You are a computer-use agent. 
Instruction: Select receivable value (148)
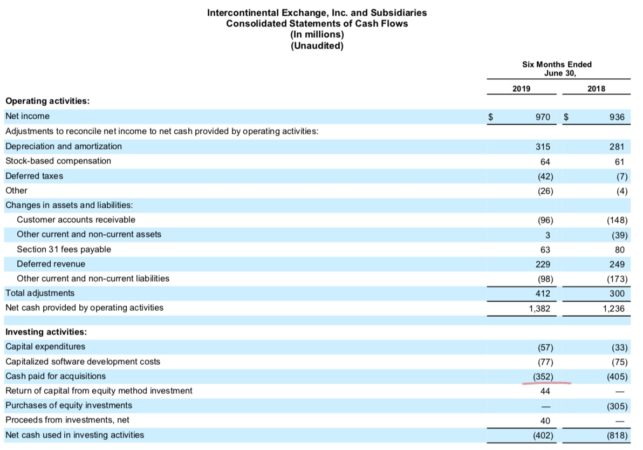coord(617,220)
